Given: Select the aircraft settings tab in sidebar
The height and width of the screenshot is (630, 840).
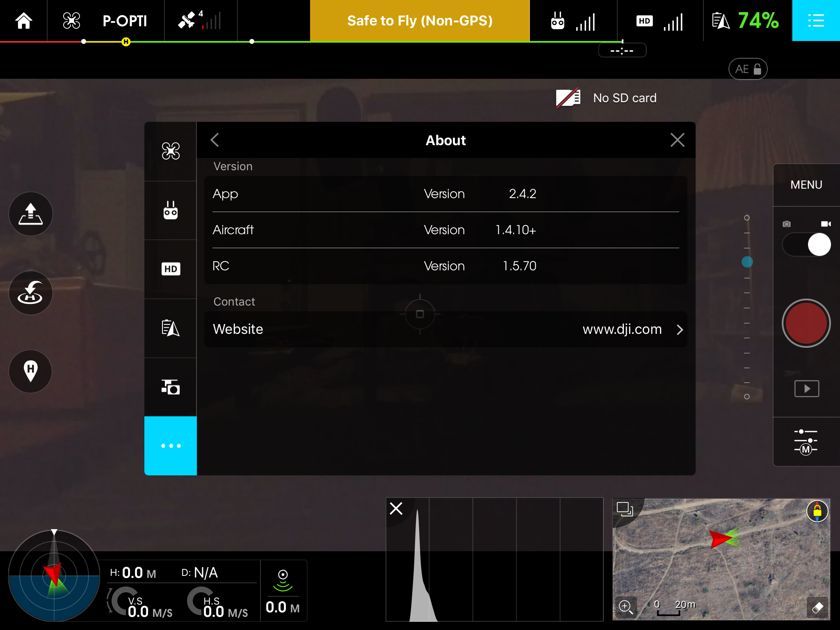Looking at the screenshot, I should [x=171, y=151].
